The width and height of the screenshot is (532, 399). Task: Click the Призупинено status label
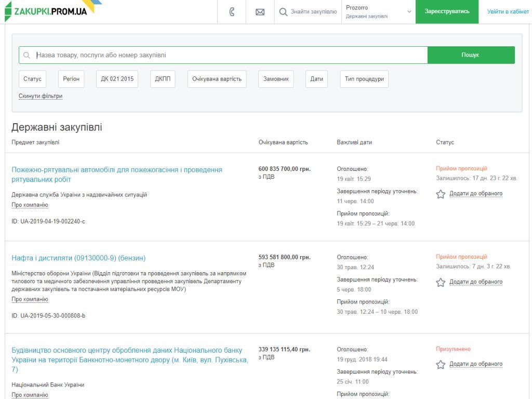(x=453, y=349)
